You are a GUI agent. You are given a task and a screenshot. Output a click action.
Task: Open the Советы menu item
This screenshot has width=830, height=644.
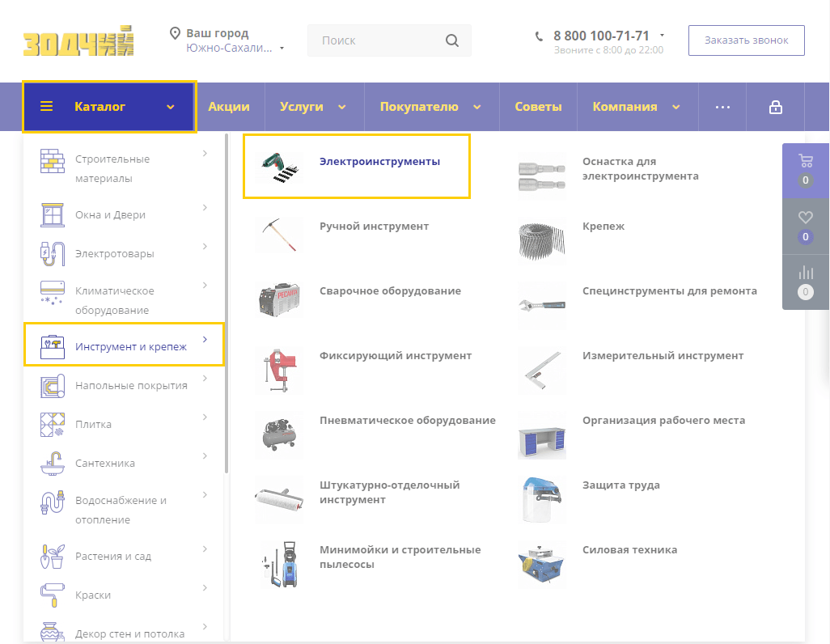[x=538, y=107]
